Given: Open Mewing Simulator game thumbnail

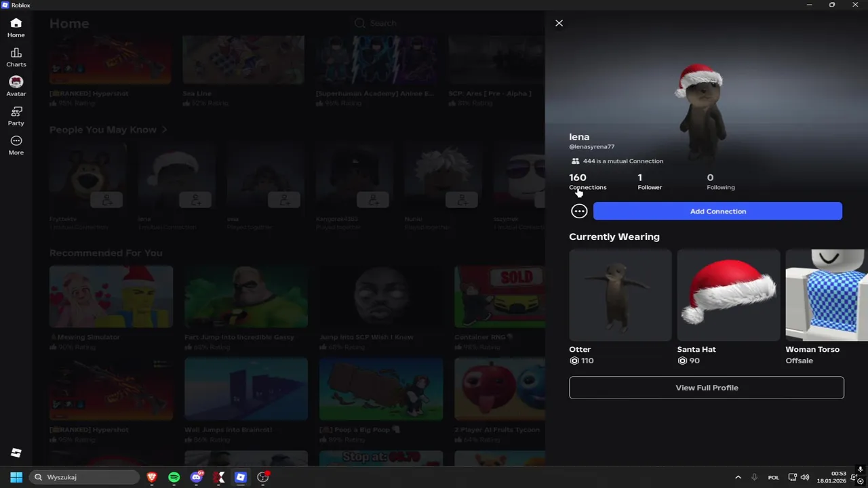Looking at the screenshot, I should click(x=111, y=296).
